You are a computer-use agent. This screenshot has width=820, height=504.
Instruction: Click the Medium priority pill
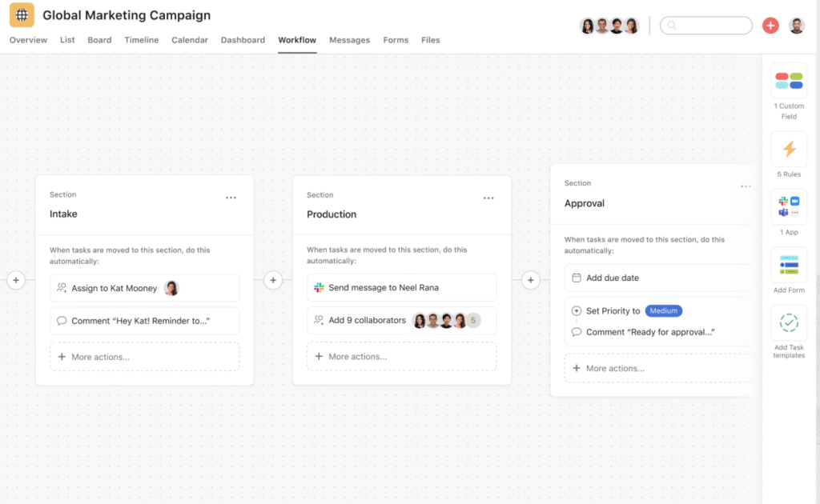point(664,310)
